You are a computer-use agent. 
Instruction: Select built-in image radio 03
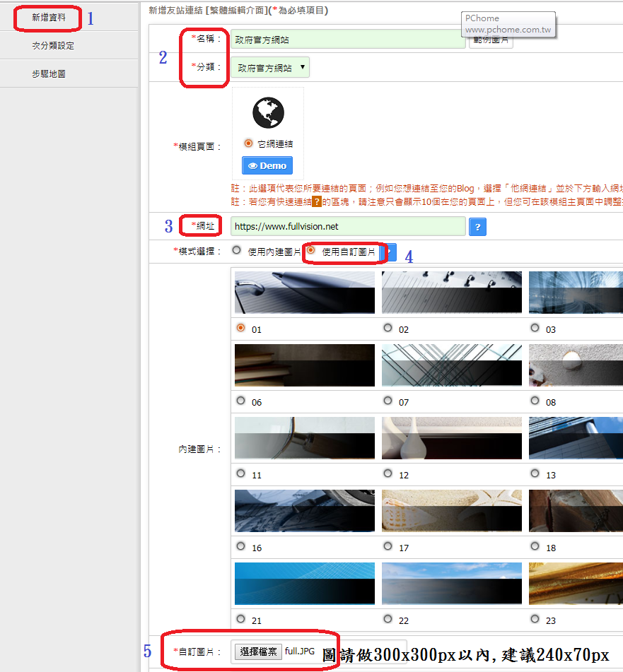(535, 328)
